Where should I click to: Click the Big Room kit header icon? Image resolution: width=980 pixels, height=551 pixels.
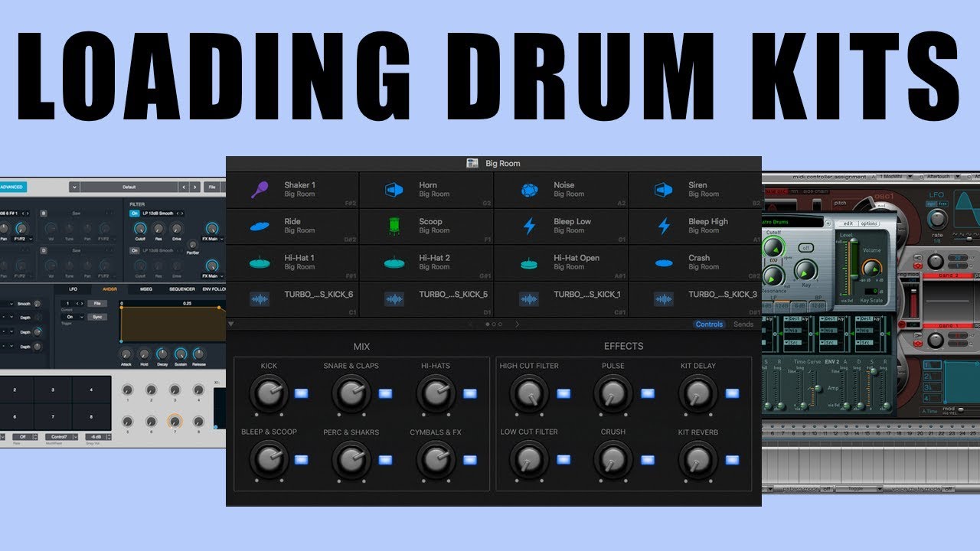coord(472,163)
